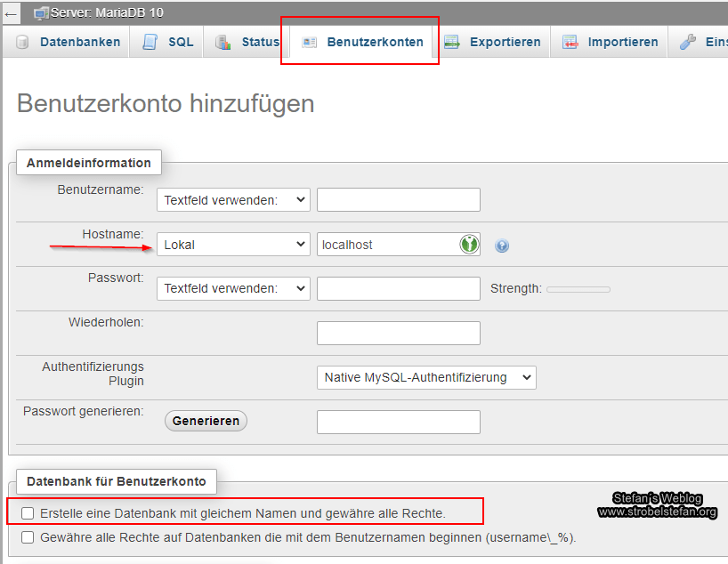Click the Datenbanken cylinder icon
The width and height of the screenshot is (728, 564).
[x=20, y=41]
